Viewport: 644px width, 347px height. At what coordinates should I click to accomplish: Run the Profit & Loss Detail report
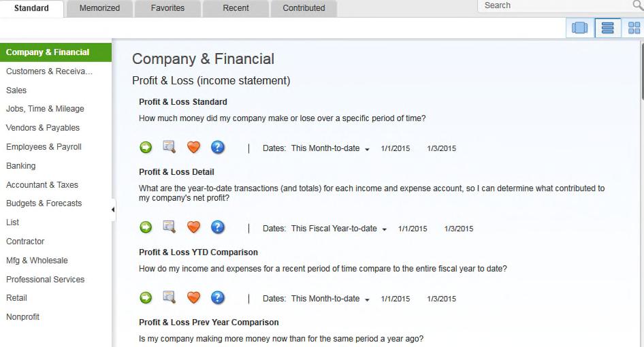146,227
